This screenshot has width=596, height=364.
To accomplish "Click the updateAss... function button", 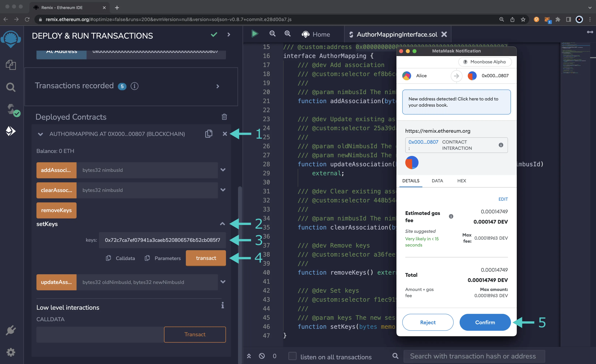I will point(56,282).
